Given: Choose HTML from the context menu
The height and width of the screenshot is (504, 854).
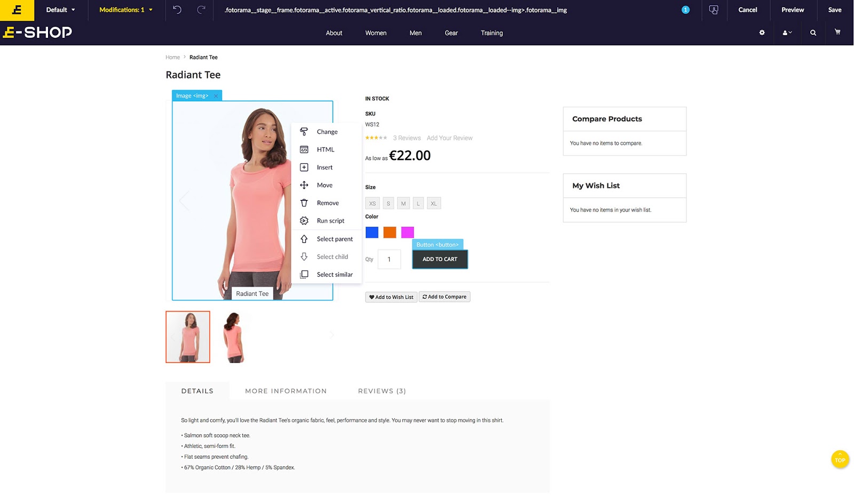Looking at the screenshot, I should click(326, 149).
